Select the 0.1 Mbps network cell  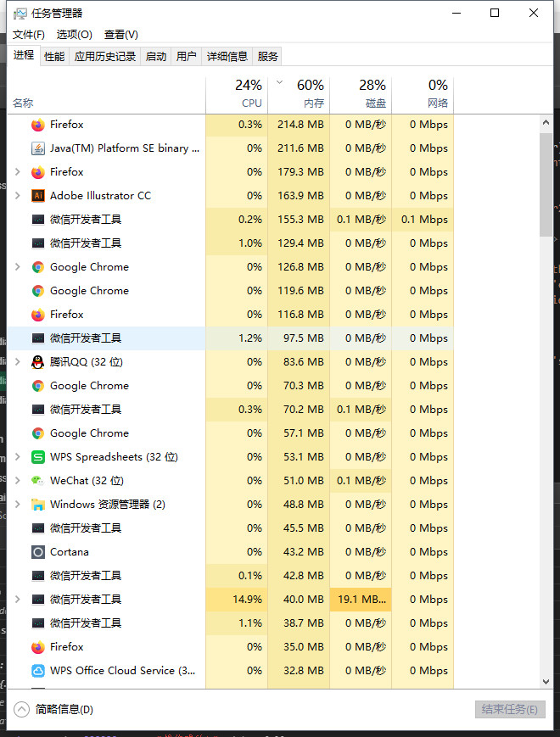423,220
